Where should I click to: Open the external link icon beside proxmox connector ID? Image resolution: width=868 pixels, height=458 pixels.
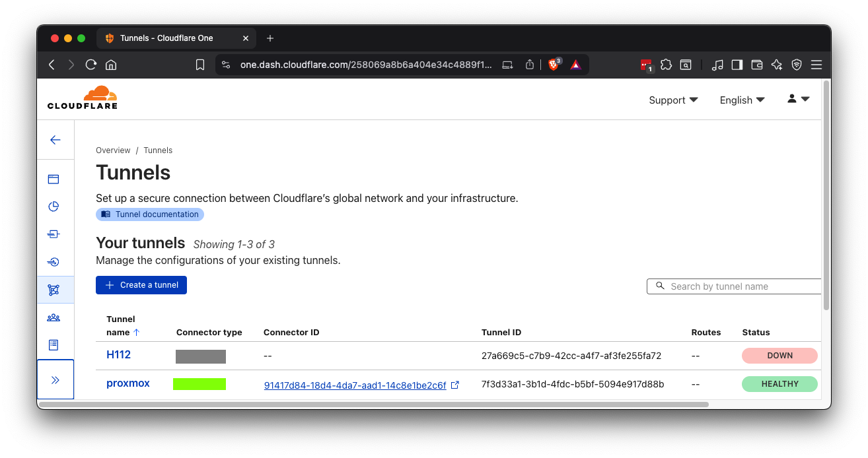[x=455, y=385]
